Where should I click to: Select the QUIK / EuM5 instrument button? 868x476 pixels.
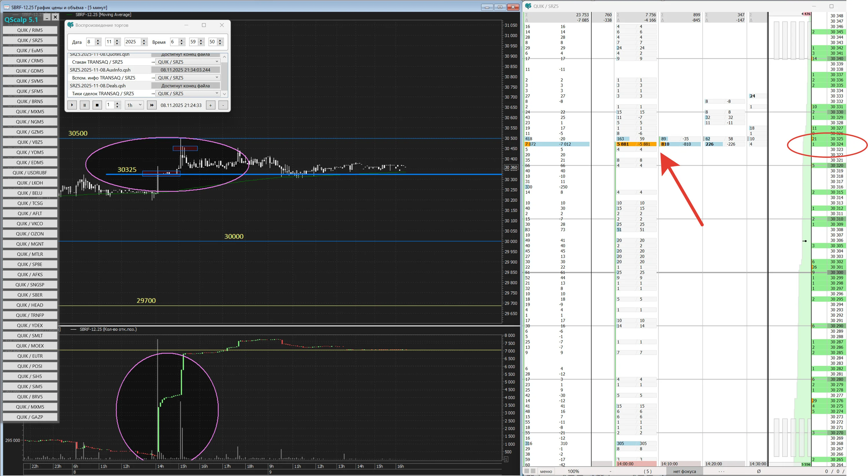(x=30, y=51)
